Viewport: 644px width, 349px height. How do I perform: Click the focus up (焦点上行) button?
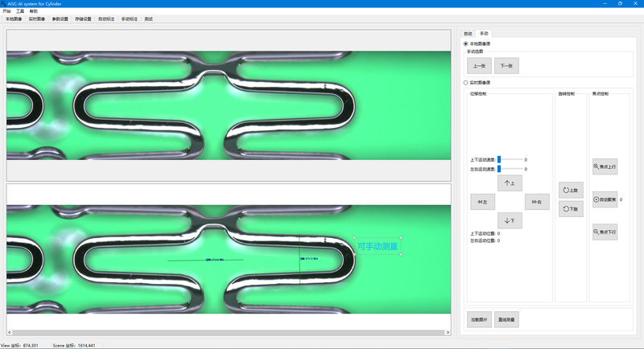(605, 167)
